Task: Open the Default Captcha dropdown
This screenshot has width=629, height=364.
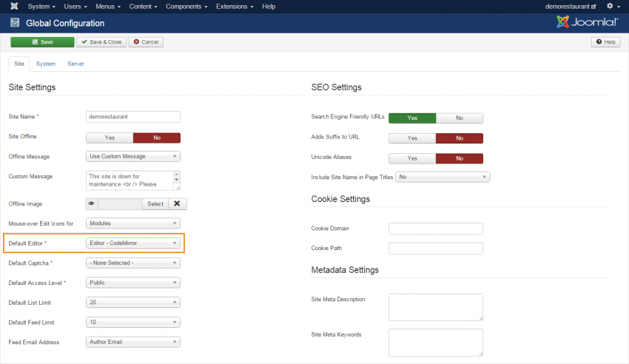Action: [x=133, y=263]
